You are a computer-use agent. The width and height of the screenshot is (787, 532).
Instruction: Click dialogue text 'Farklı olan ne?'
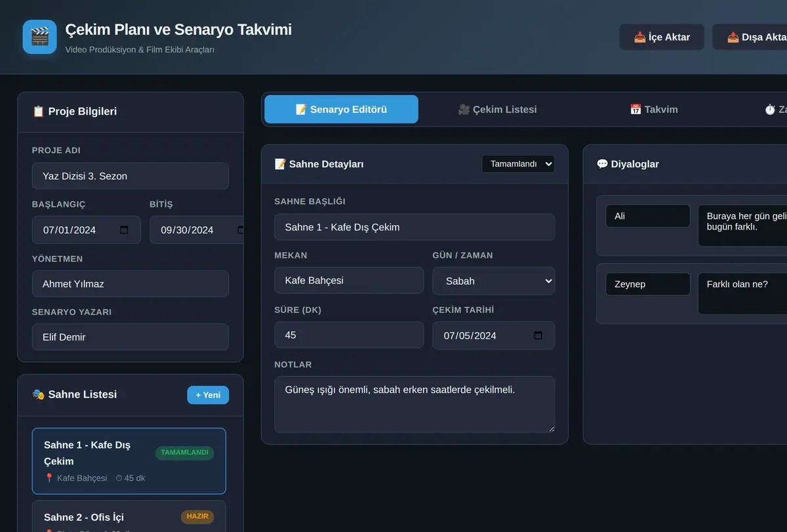(x=742, y=293)
